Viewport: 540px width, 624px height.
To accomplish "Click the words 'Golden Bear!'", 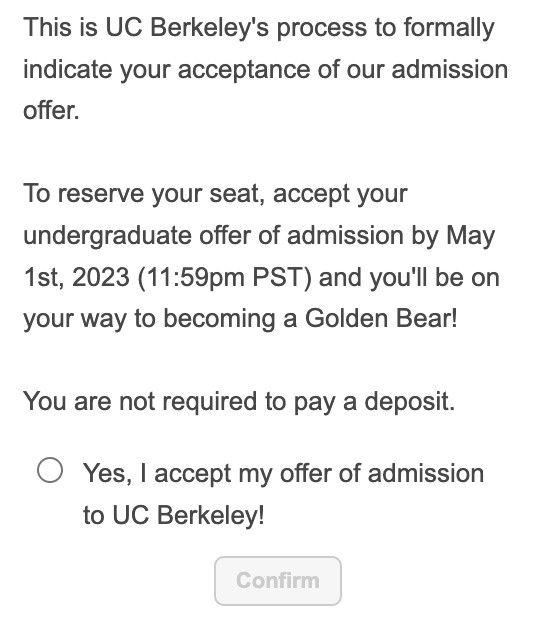I will click(381, 318).
